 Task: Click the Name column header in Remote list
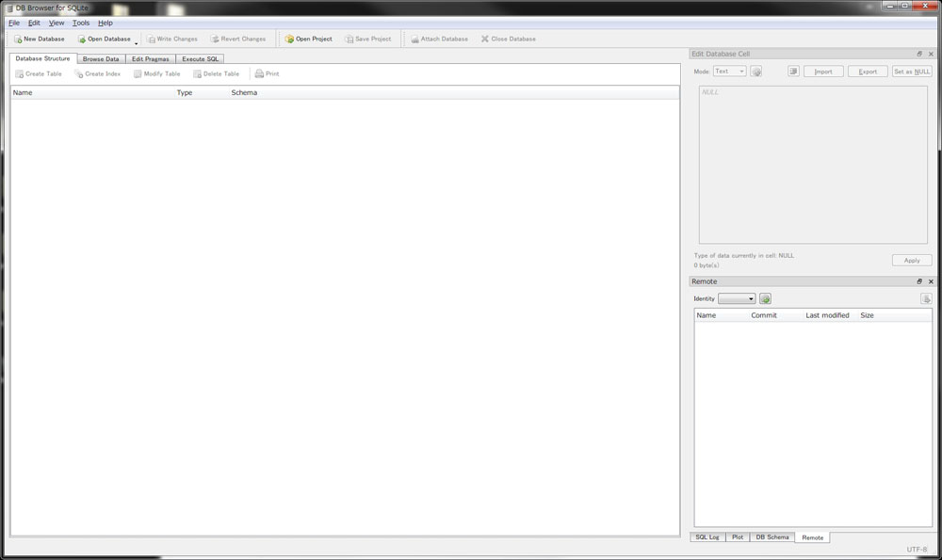[722, 315]
